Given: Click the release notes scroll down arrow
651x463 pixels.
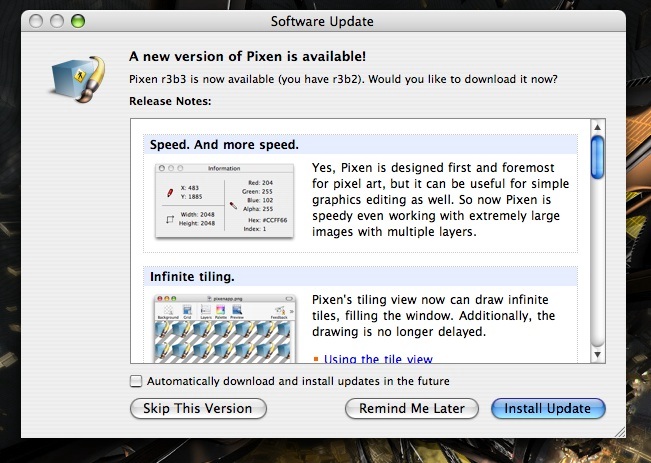Looking at the screenshot, I should 597,354.
